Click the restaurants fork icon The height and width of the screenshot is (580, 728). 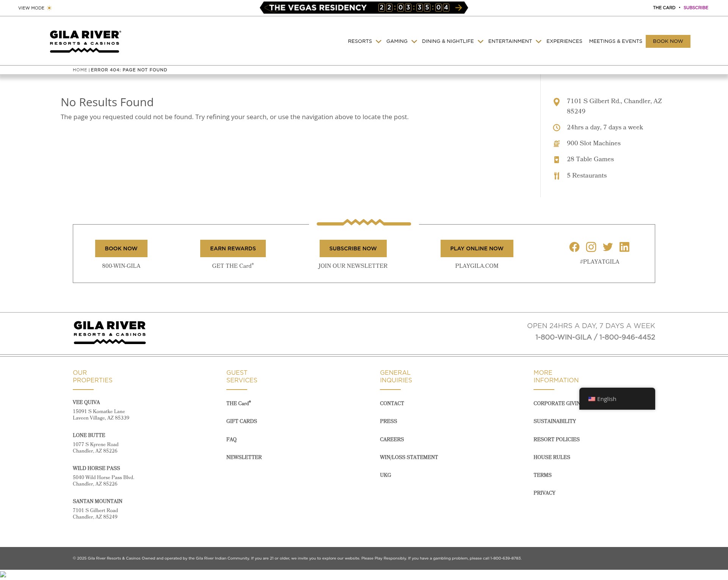557,176
